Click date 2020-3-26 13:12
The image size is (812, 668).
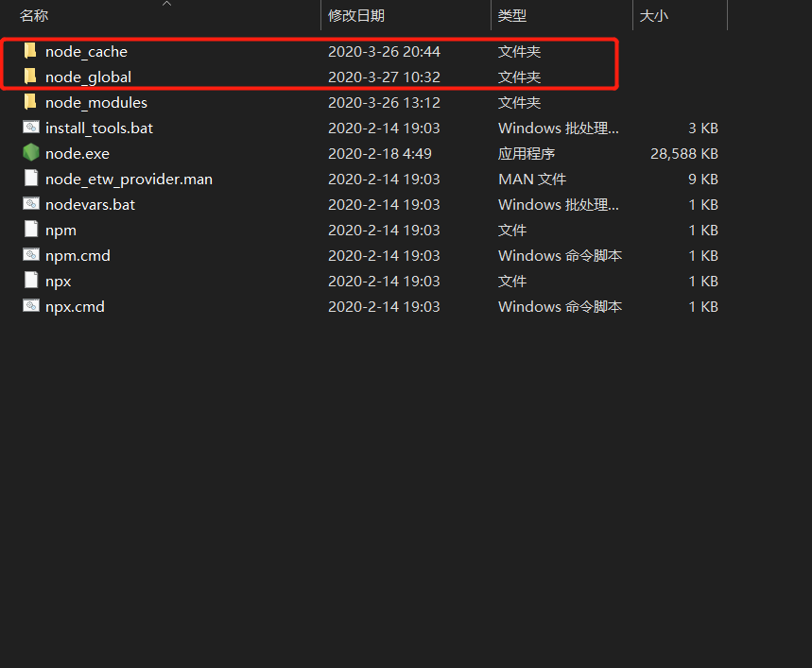coord(384,102)
